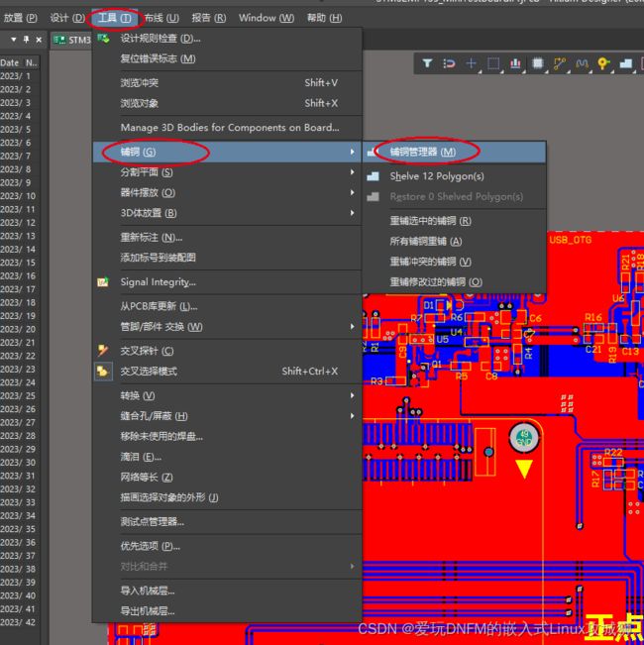Open the 设计 (D) menu

[67, 18]
